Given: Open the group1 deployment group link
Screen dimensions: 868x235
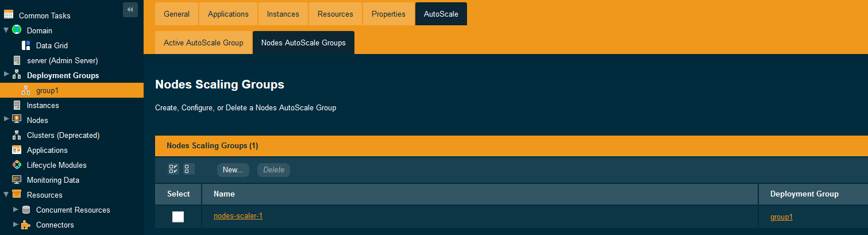Looking at the screenshot, I should (781, 217).
